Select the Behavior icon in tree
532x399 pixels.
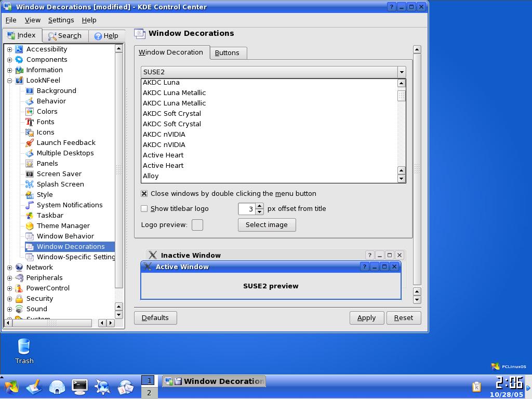(30, 101)
